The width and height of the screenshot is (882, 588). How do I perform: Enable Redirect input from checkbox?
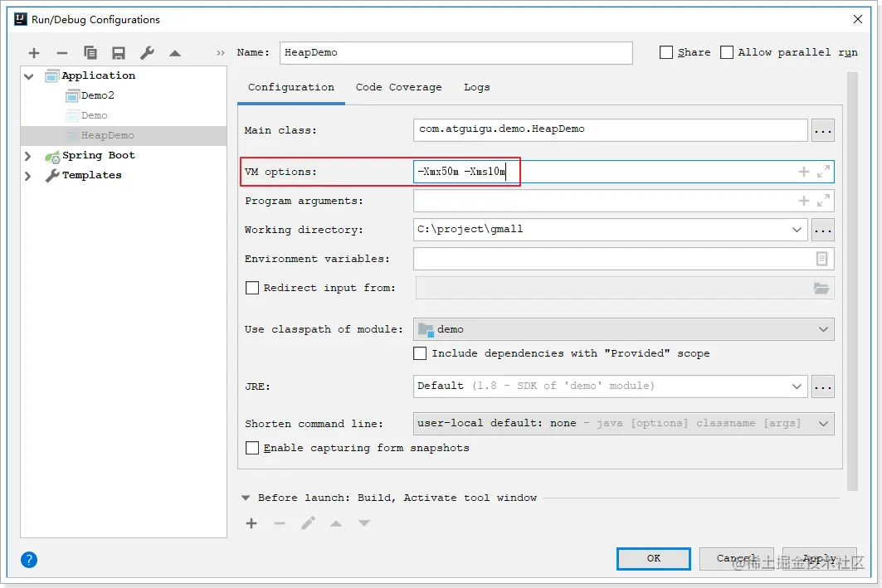[252, 288]
